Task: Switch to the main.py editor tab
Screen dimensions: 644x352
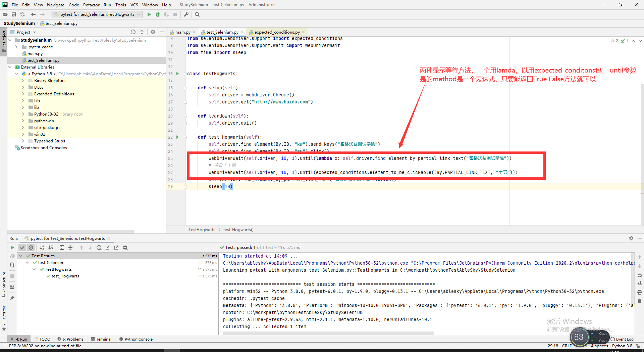Action: (183, 32)
